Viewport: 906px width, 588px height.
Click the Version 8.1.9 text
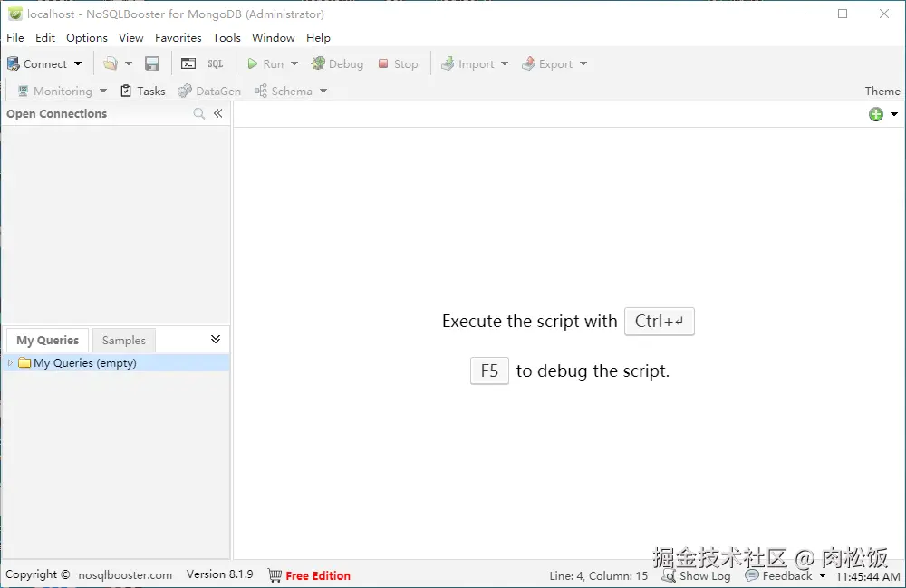point(219,574)
